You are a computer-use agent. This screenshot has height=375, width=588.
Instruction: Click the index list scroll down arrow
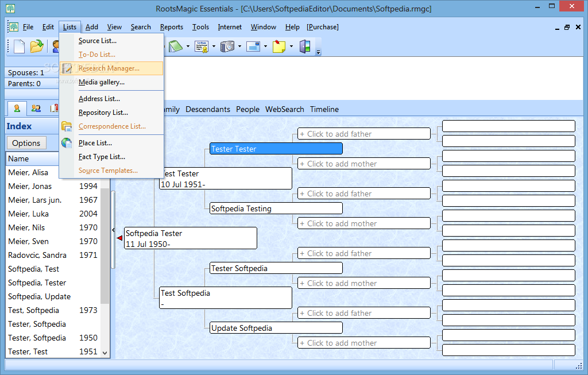105,353
